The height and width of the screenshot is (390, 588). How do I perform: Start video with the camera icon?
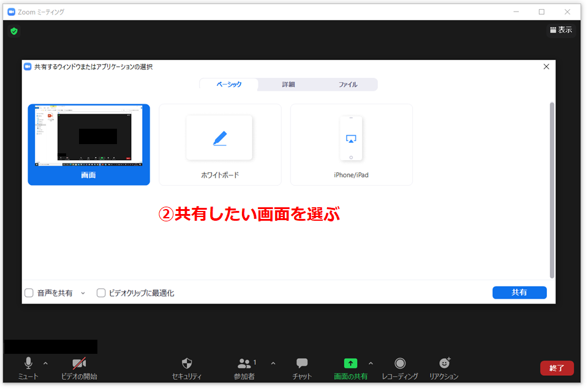79,363
